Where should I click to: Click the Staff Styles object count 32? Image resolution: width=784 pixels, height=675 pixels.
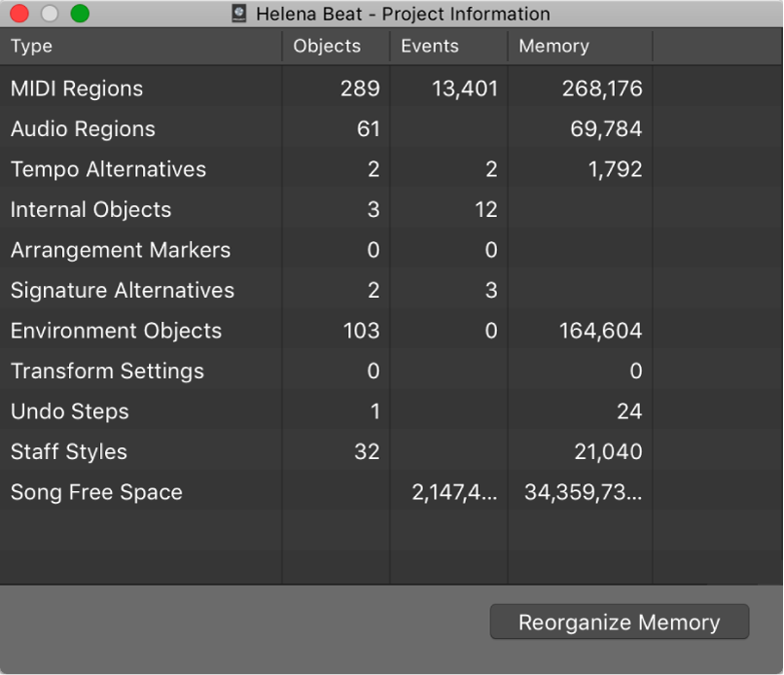click(367, 452)
